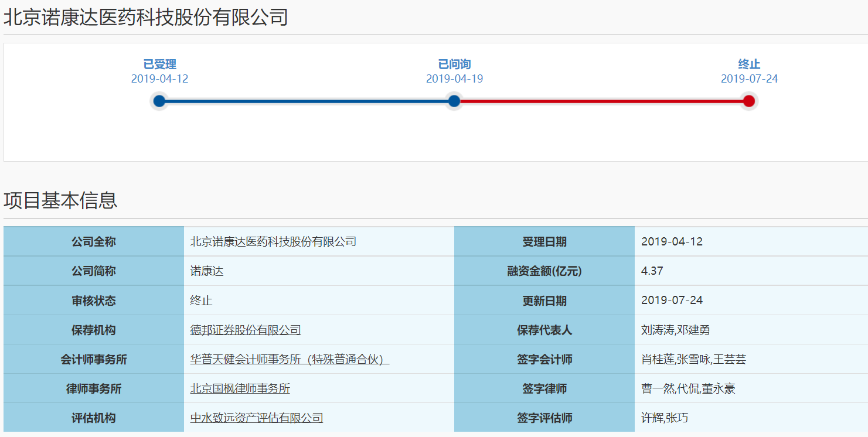868x437 pixels.
Task: Click signing accountants 肖桂莲,张雪咏,王芸芸
Action: point(693,359)
